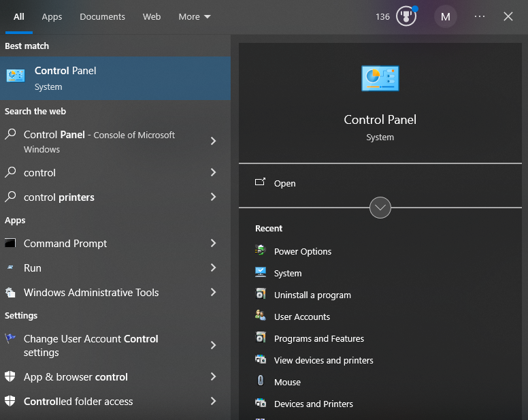Click the Power Options icon in Recent
Image resolution: width=528 pixels, height=420 pixels.
click(x=260, y=251)
